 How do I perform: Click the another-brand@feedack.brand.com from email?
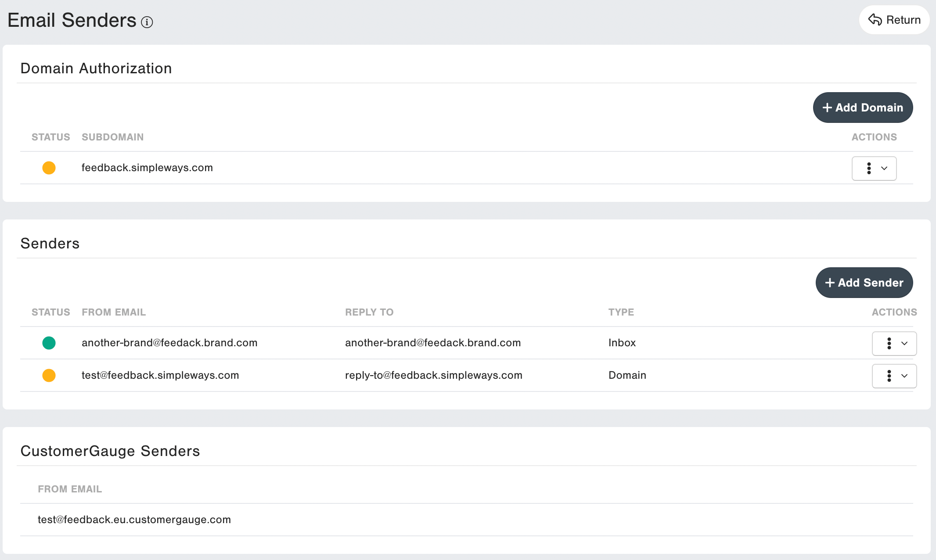(x=169, y=343)
